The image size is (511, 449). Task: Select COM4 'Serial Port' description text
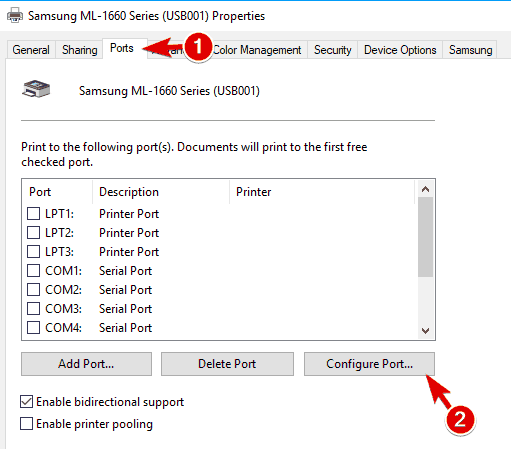click(x=125, y=328)
